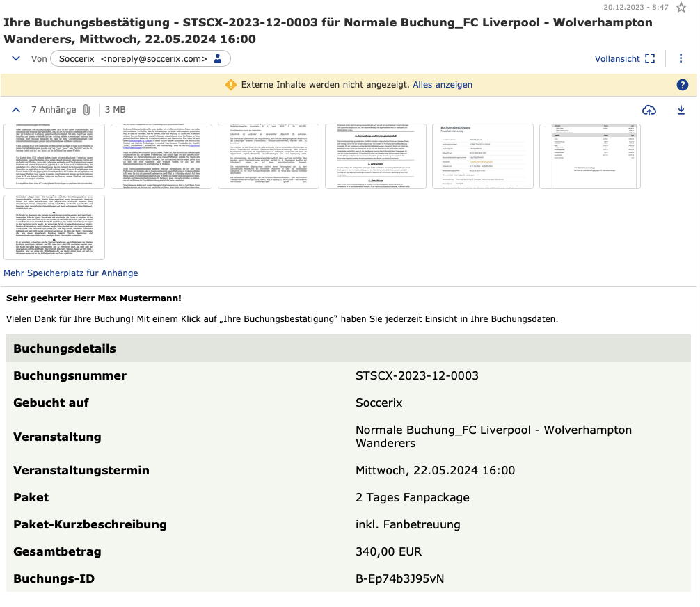Open the third attachment thumbnail
700x607 pixels.
[269, 156]
